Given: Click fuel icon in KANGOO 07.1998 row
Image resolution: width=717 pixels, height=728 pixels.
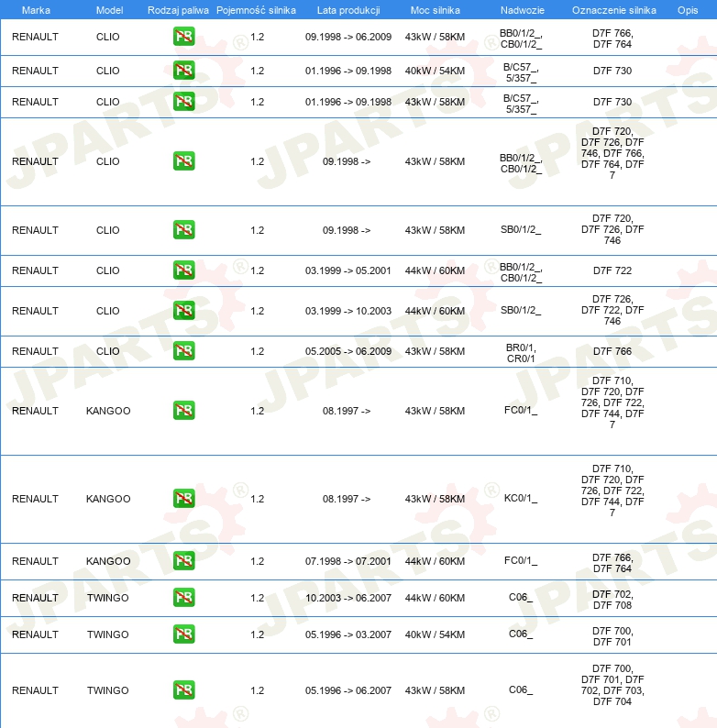Looking at the screenshot, I should (184, 561).
